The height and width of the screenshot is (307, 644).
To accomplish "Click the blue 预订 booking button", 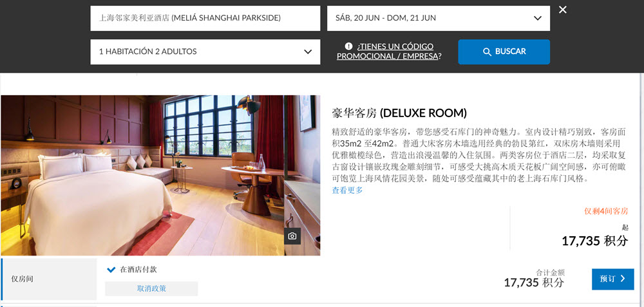I will 613,279.
